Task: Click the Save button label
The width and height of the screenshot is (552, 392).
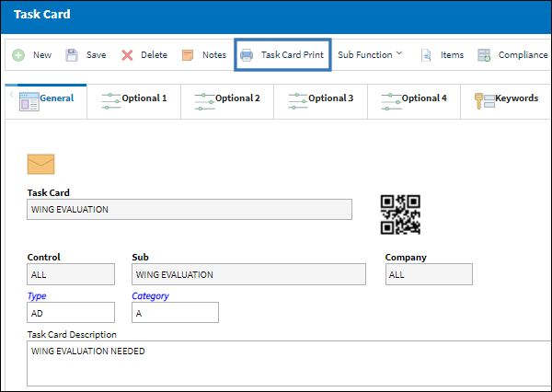Action: tap(96, 55)
